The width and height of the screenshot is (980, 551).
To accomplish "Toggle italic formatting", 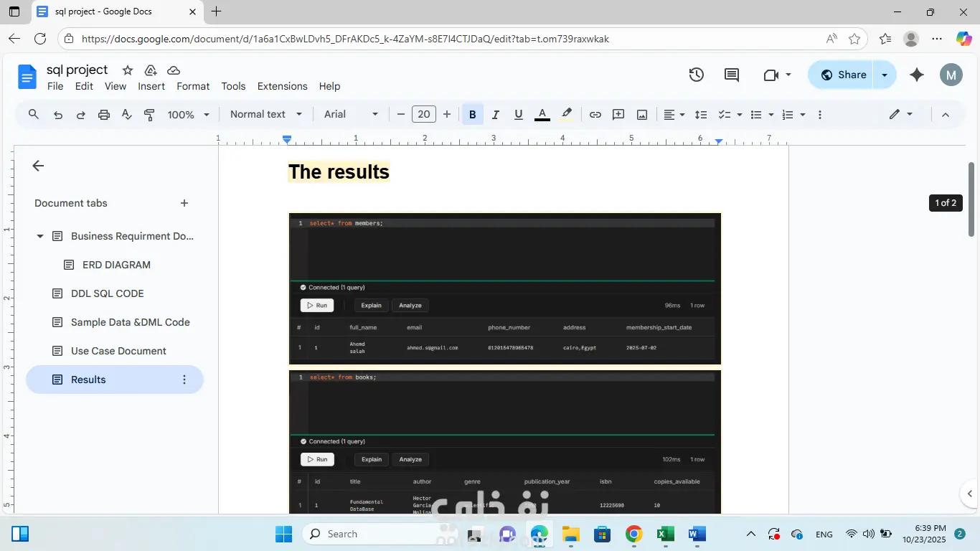I will coord(496,115).
